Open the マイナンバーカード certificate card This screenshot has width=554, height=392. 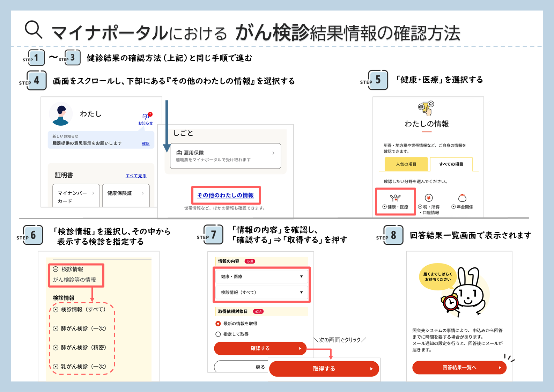click(76, 196)
